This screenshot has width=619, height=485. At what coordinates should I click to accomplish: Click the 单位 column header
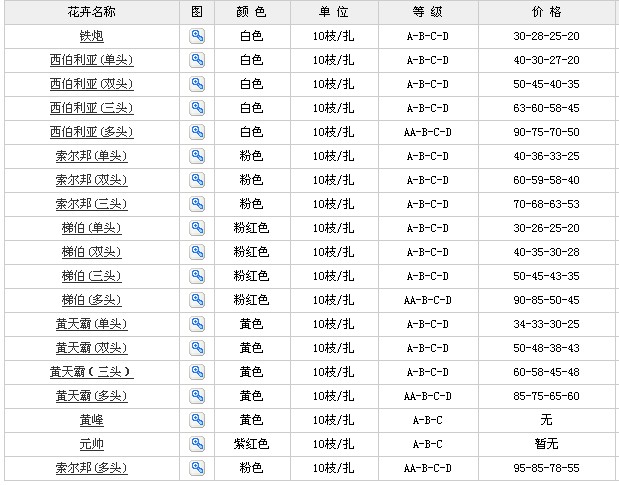[334, 12]
